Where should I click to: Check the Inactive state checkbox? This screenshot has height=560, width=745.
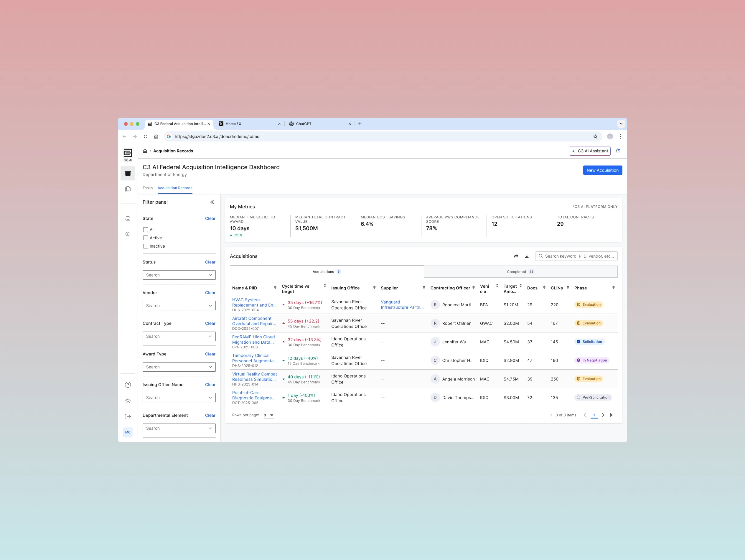146,246
